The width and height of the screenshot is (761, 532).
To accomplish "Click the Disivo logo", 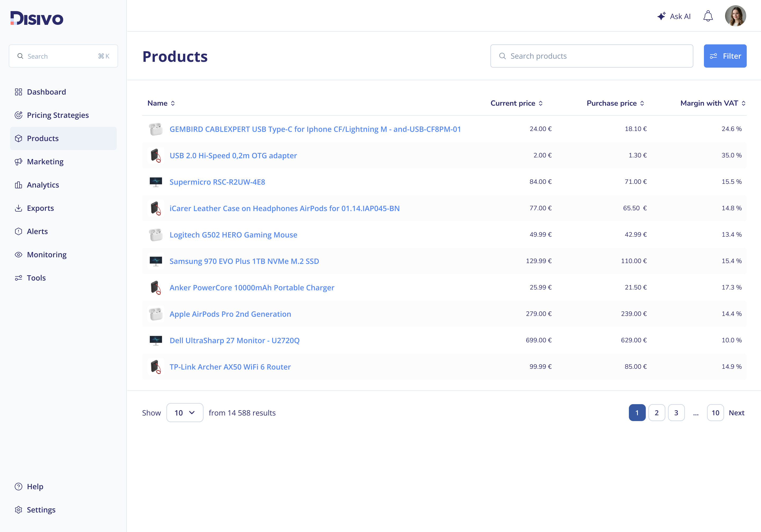I will point(36,18).
